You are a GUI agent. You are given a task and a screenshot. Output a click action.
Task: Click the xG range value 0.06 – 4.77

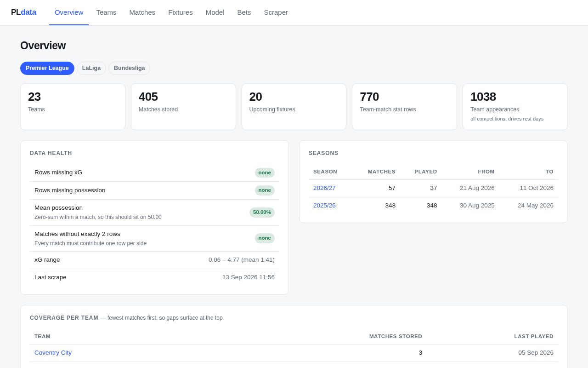click(x=242, y=260)
